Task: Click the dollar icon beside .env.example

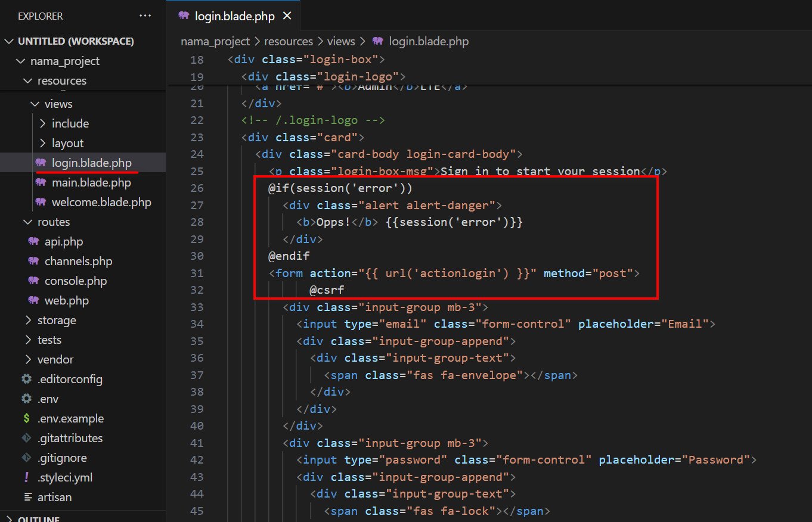Action: coord(26,418)
